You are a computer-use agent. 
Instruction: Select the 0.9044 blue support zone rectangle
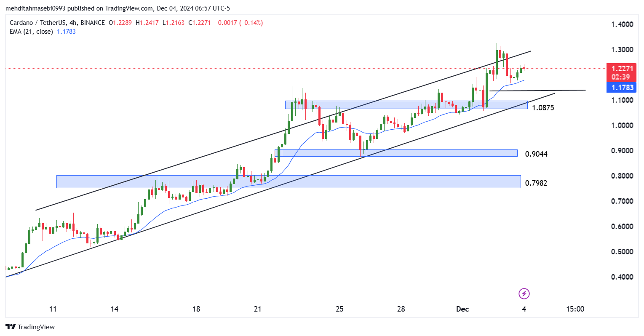[396, 153]
